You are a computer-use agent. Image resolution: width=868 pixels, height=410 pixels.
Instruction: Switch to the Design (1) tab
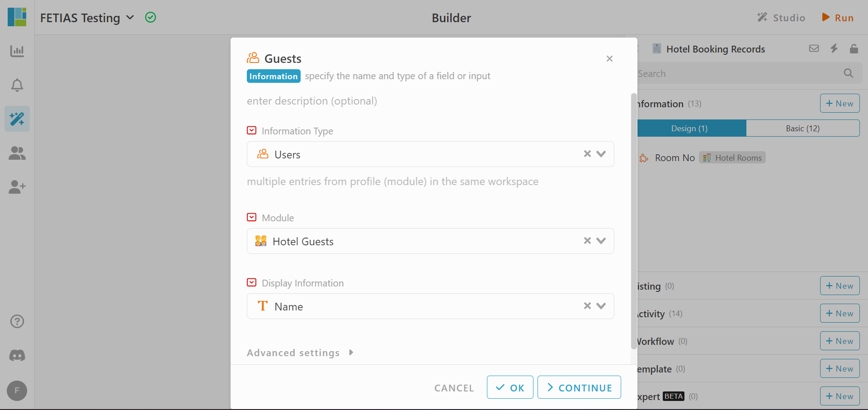pyautogui.click(x=690, y=128)
